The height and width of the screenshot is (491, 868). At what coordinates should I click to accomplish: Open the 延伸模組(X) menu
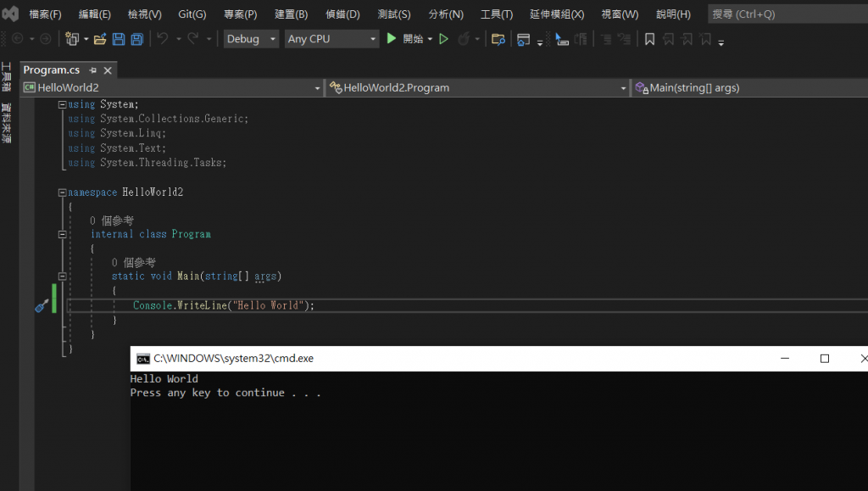557,14
